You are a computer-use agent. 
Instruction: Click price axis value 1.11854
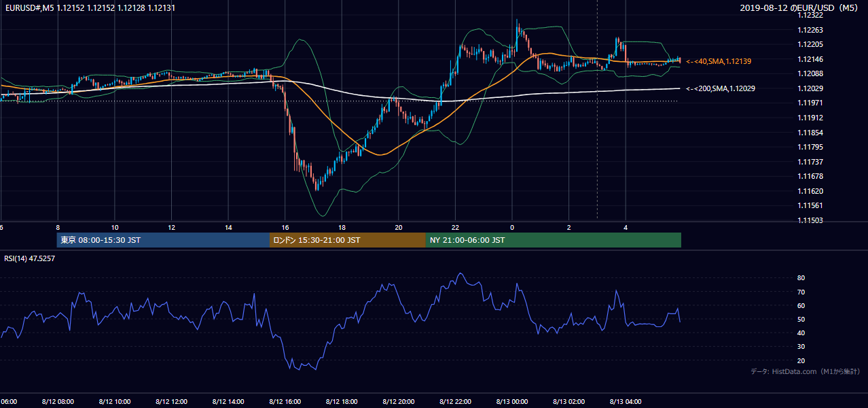(x=810, y=133)
